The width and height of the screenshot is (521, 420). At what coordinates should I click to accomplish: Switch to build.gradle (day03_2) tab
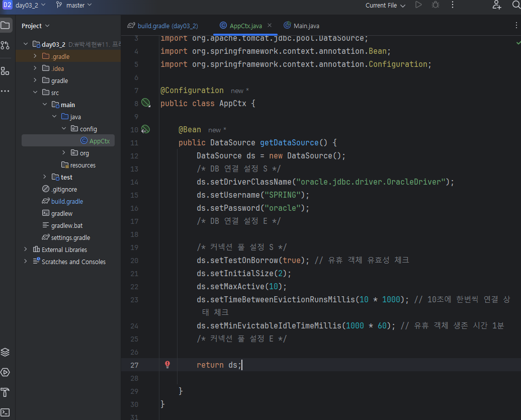click(x=167, y=26)
